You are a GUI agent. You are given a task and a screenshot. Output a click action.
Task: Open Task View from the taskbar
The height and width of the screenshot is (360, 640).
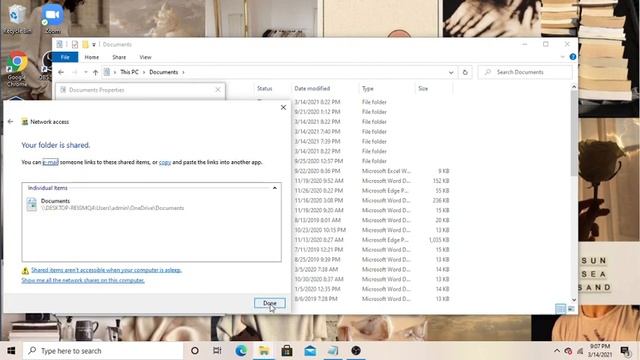[x=217, y=351]
